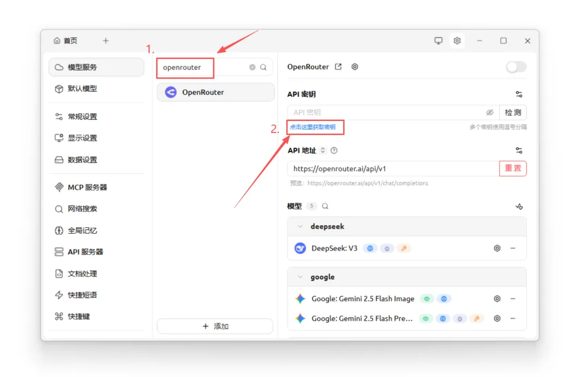The height and width of the screenshot is (377, 588).
Task: Click Gemini 2.5 Flash Pre... reasoning sun badge
Action: click(460, 319)
